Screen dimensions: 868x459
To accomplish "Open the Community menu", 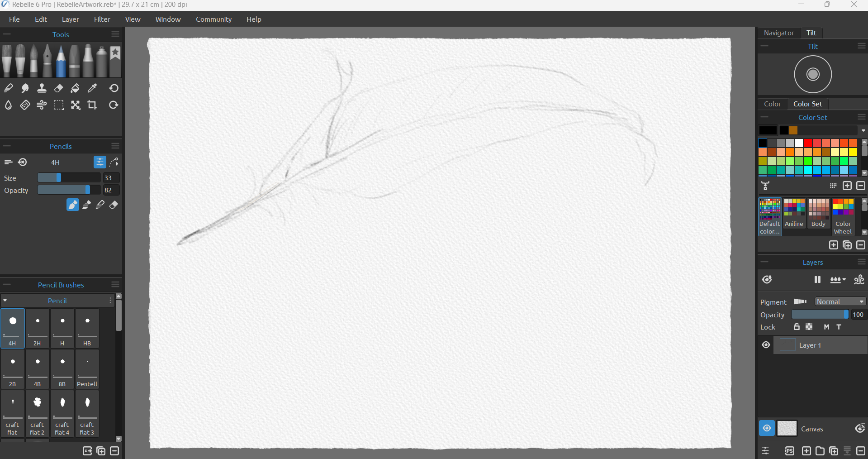I will [x=213, y=19].
